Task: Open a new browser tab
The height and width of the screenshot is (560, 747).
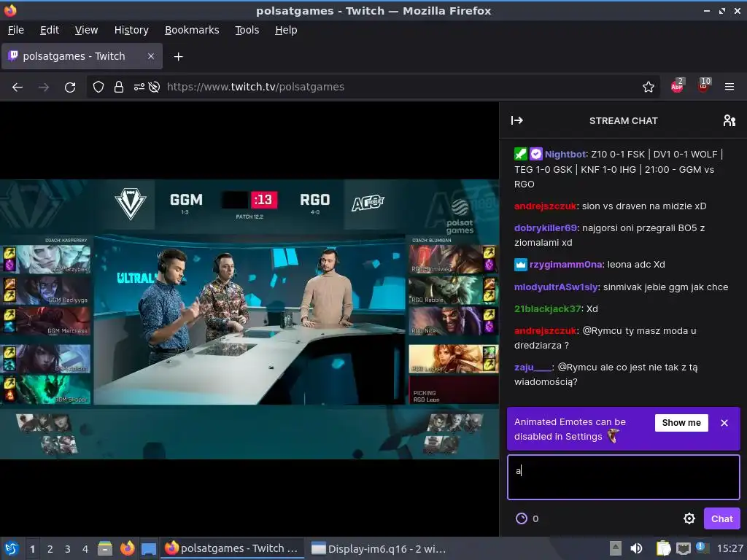Action: [x=178, y=57]
